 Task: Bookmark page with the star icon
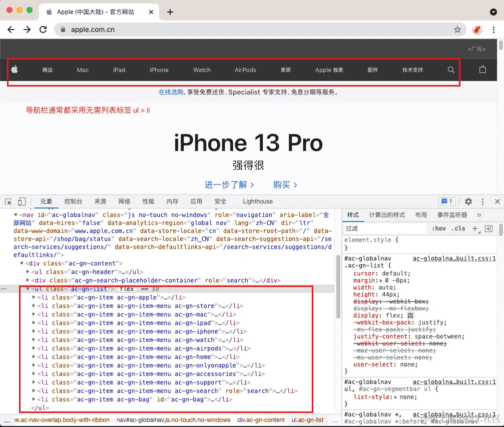(x=457, y=30)
